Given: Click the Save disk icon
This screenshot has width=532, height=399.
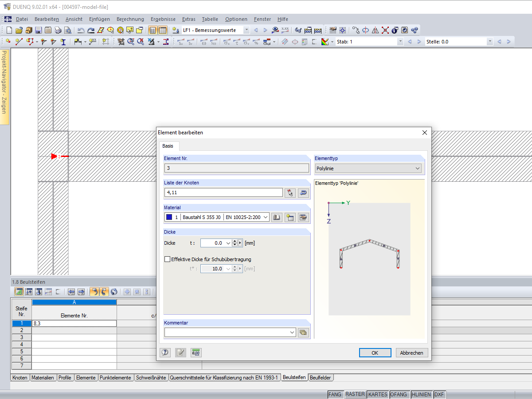Looking at the screenshot, I should 39,30.
